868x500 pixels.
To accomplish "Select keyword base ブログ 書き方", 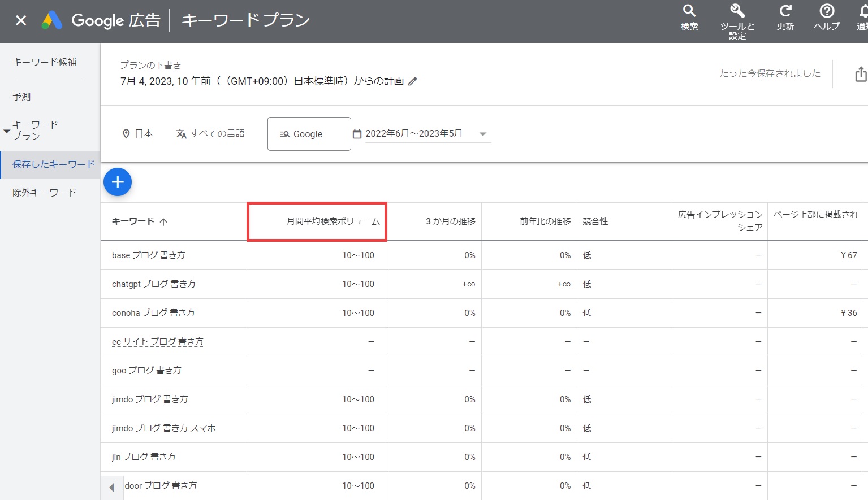I will 149,255.
